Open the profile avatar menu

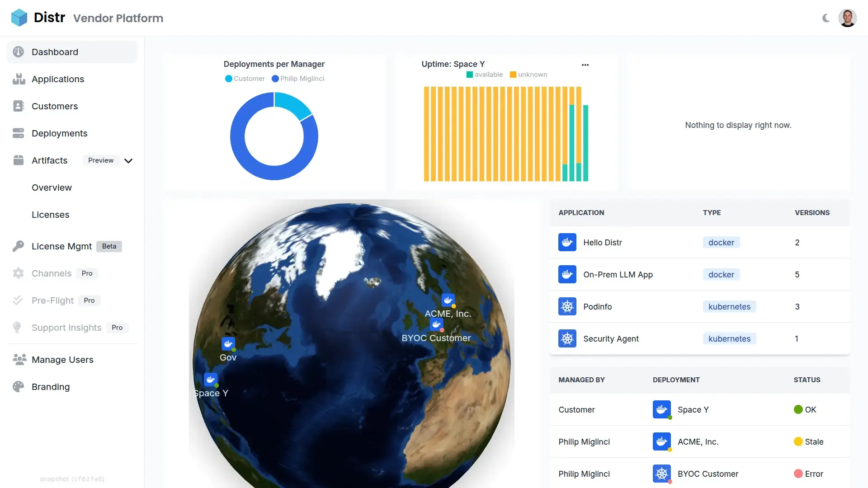tap(848, 18)
